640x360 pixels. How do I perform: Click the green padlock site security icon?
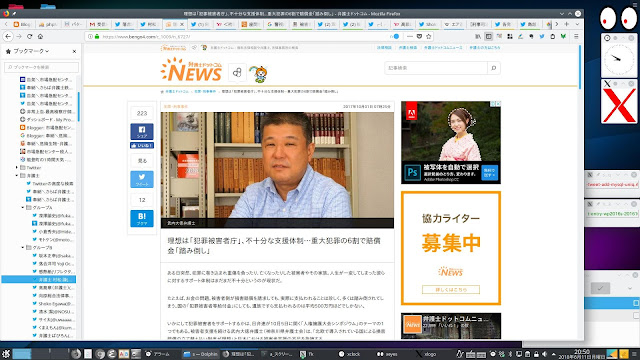click(97, 36)
